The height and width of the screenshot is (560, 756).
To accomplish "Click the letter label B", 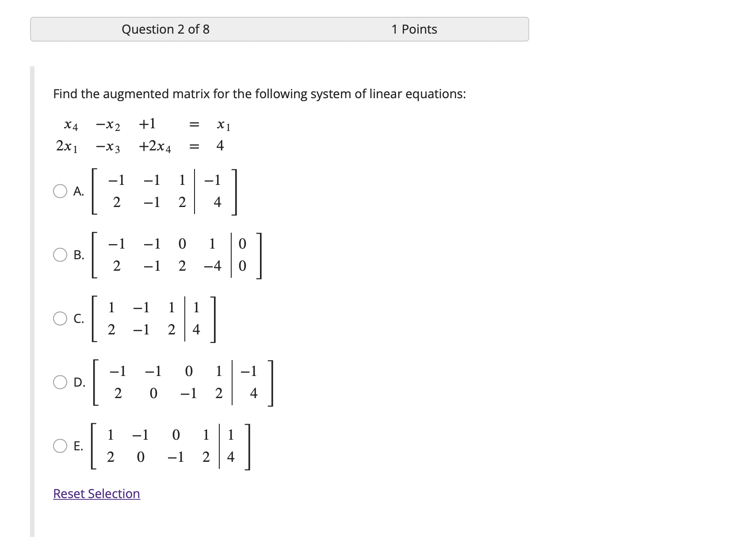I will click(x=79, y=254).
